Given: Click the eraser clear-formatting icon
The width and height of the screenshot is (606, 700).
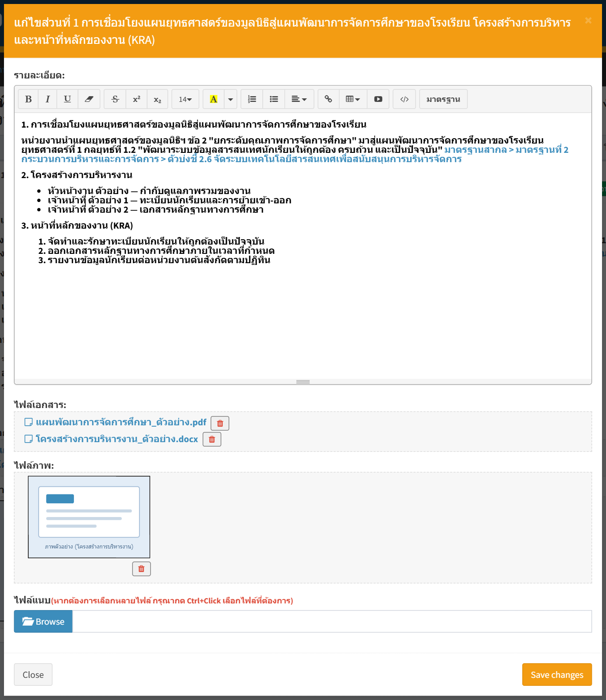Looking at the screenshot, I should coord(89,99).
